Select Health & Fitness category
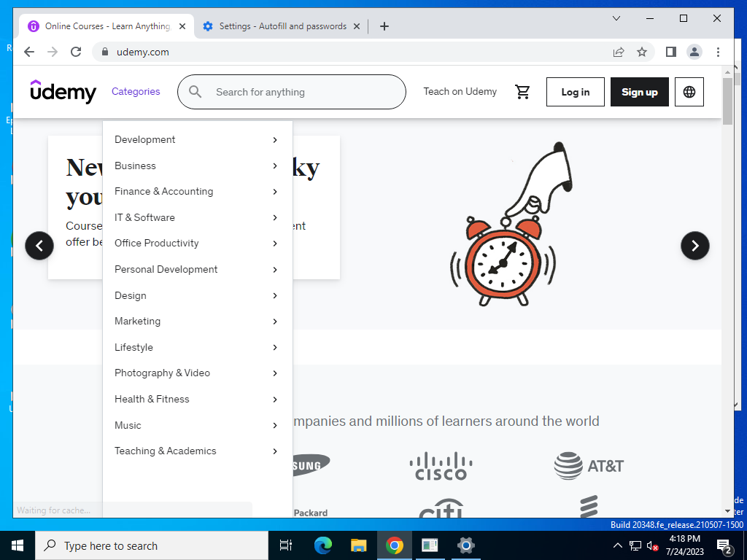 [197, 400]
